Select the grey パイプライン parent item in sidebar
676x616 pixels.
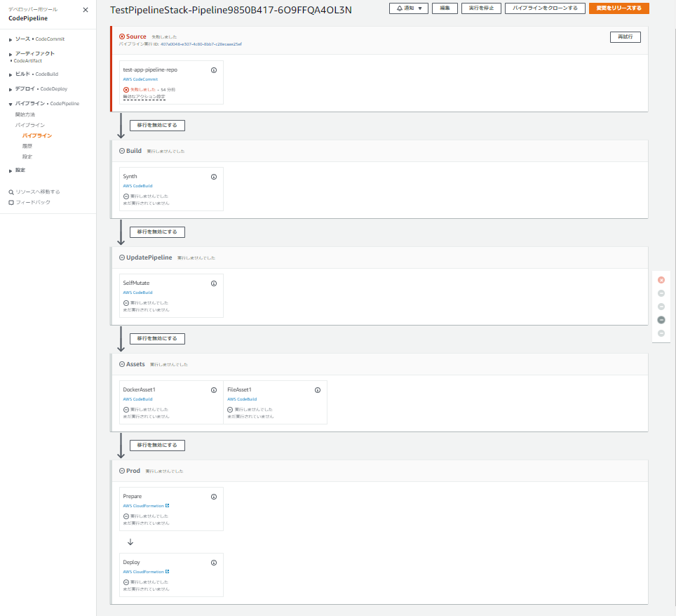click(29, 125)
